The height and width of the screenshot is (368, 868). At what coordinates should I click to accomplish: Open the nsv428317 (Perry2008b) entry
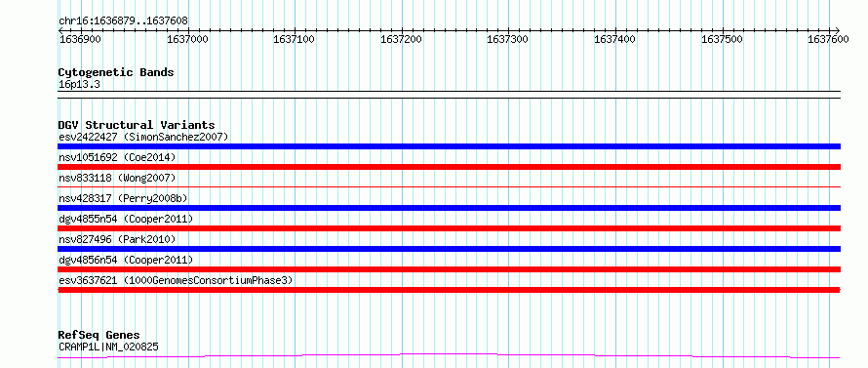click(126, 198)
